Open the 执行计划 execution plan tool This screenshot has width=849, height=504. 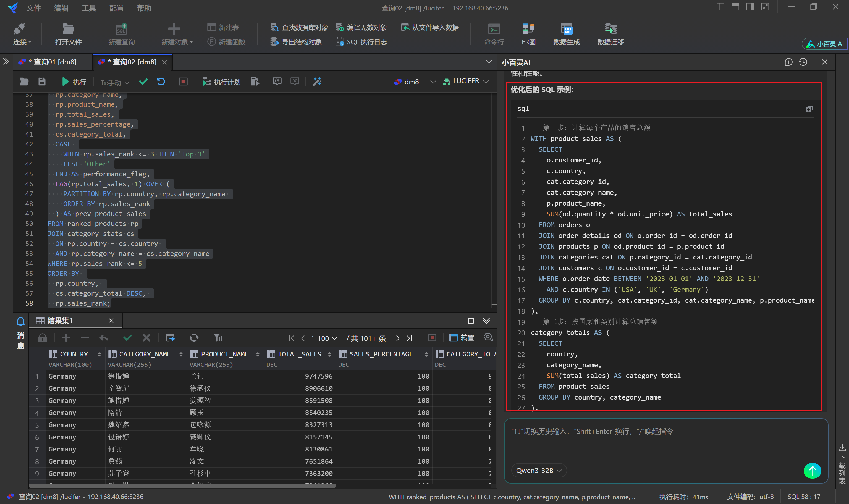click(221, 82)
